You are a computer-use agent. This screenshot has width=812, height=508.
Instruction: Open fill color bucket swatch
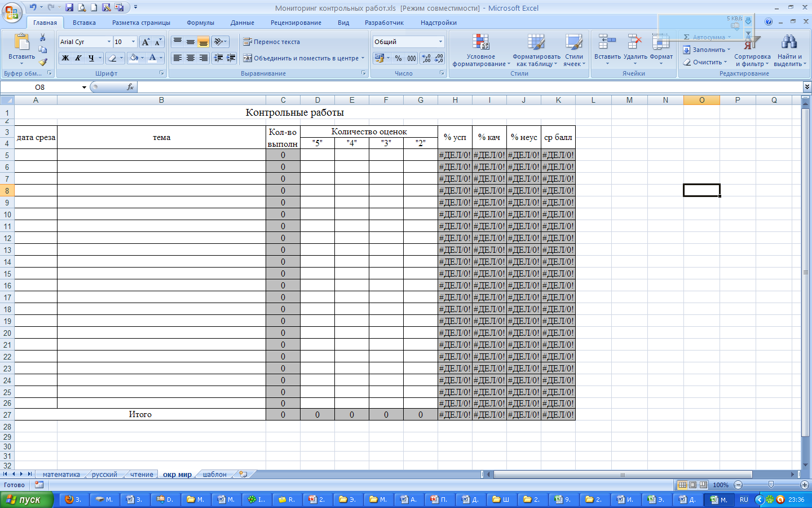pos(134,58)
